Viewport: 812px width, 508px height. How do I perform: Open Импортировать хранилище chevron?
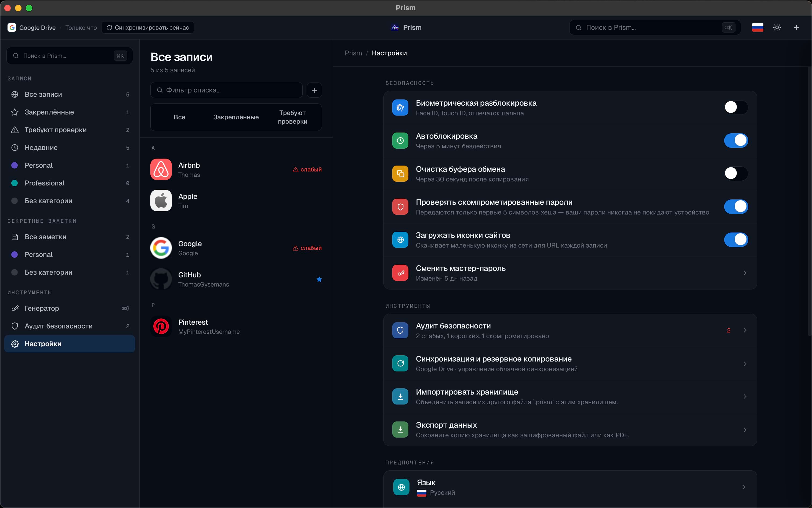tap(745, 396)
